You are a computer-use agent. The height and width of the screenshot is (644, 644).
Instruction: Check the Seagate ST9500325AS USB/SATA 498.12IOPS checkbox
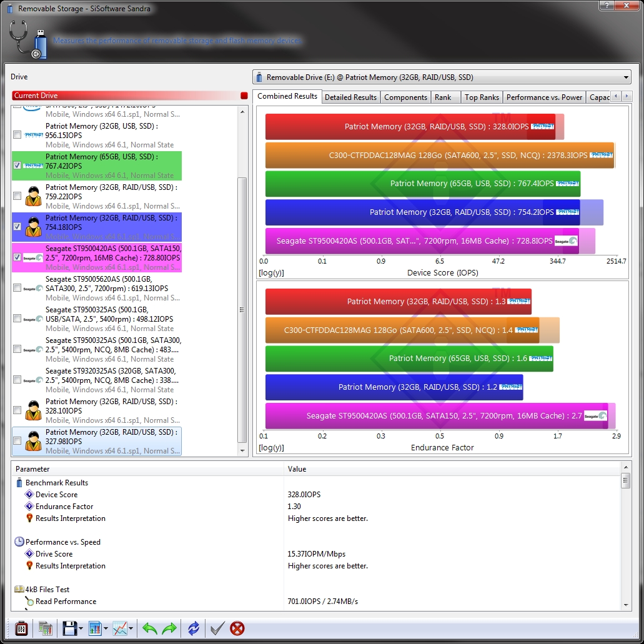pos(17,319)
